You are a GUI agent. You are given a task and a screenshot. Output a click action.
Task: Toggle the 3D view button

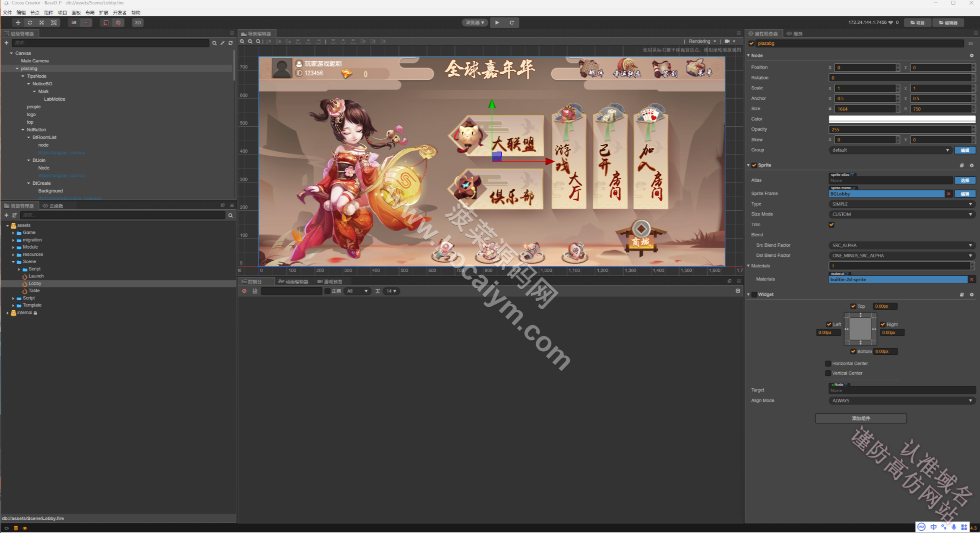click(x=138, y=23)
